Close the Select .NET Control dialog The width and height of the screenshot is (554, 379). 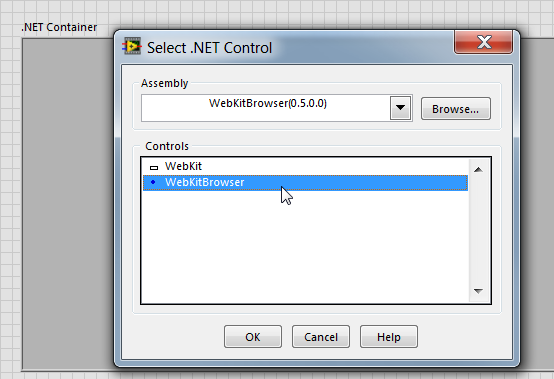pyautogui.click(x=483, y=42)
